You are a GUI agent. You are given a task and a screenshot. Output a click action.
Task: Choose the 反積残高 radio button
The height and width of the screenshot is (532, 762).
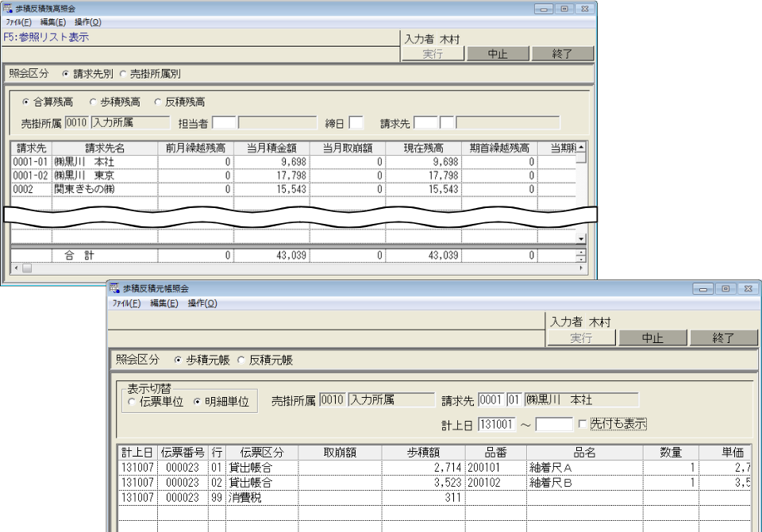(158, 102)
